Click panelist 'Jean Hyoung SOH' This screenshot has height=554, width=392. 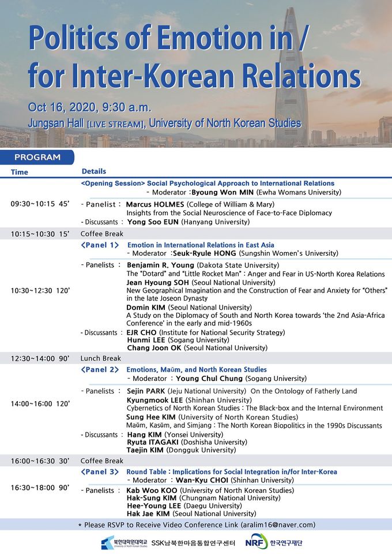point(158,282)
